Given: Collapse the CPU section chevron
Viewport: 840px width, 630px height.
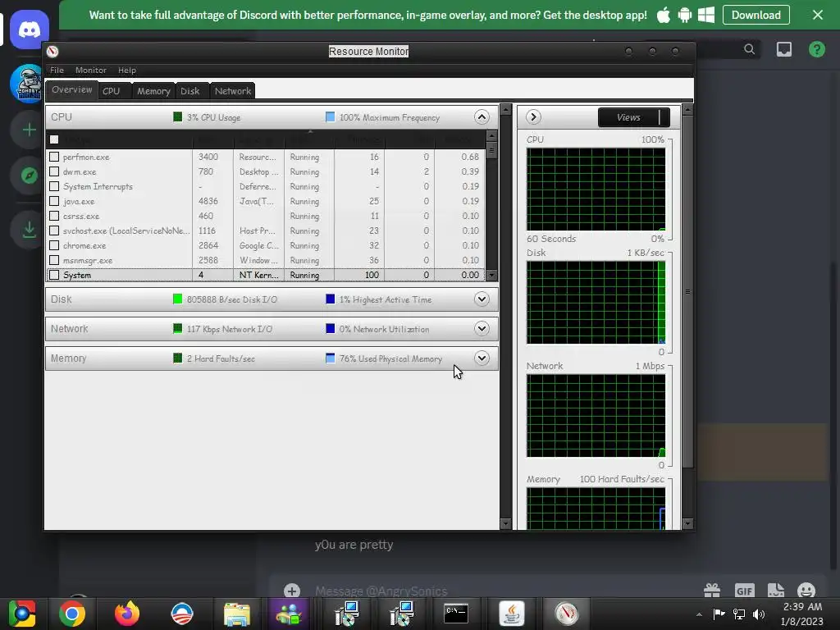Looking at the screenshot, I should [482, 116].
